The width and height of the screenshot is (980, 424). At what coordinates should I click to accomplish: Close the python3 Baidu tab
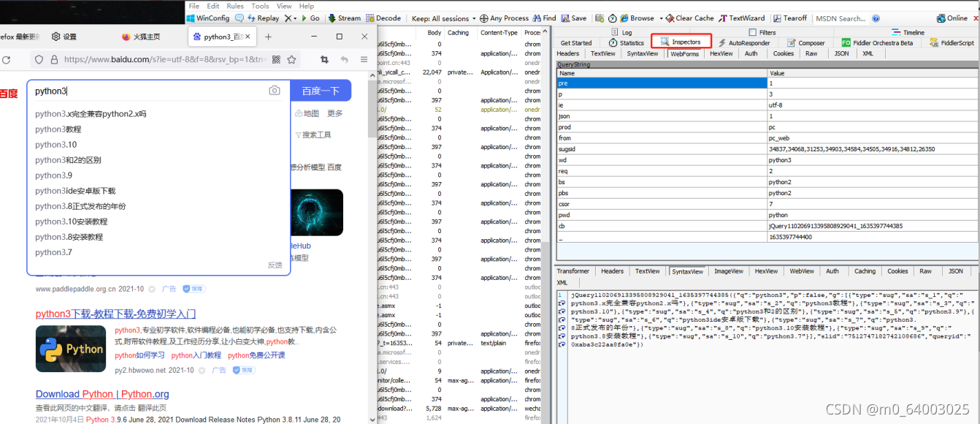coord(248,37)
